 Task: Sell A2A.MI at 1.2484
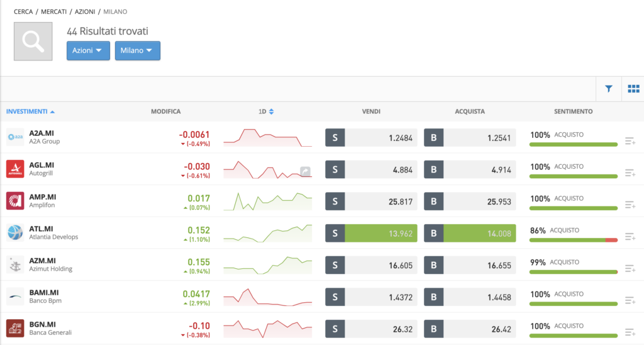coord(371,138)
